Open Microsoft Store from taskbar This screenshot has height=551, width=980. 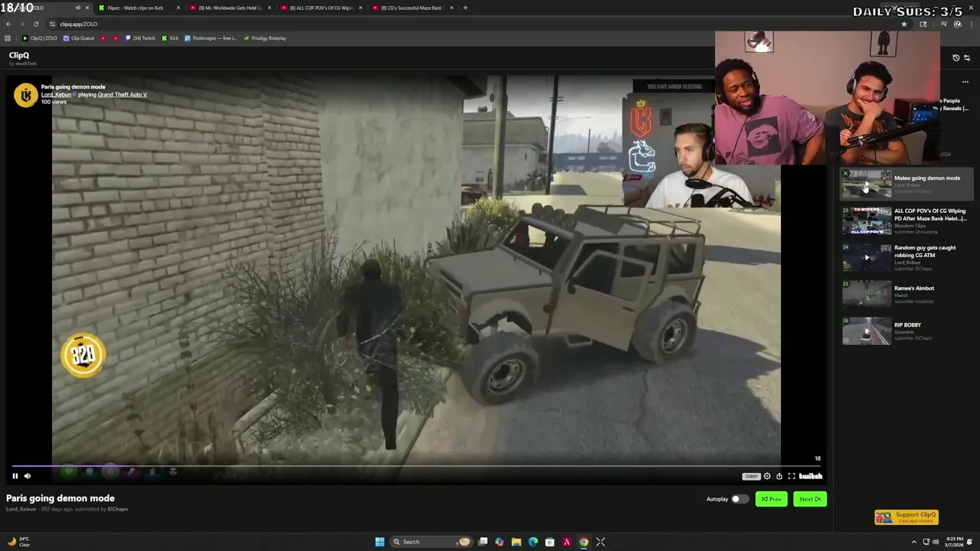(550, 542)
